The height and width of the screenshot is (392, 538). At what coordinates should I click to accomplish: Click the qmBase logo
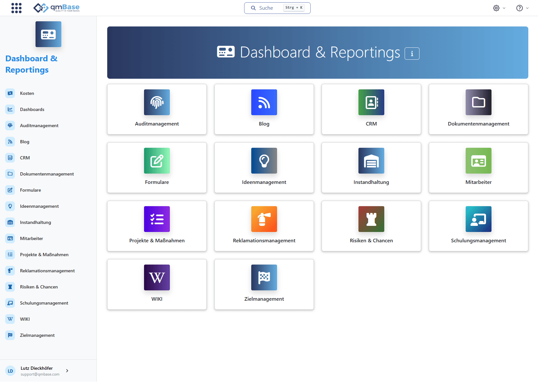pyautogui.click(x=57, y=8)
